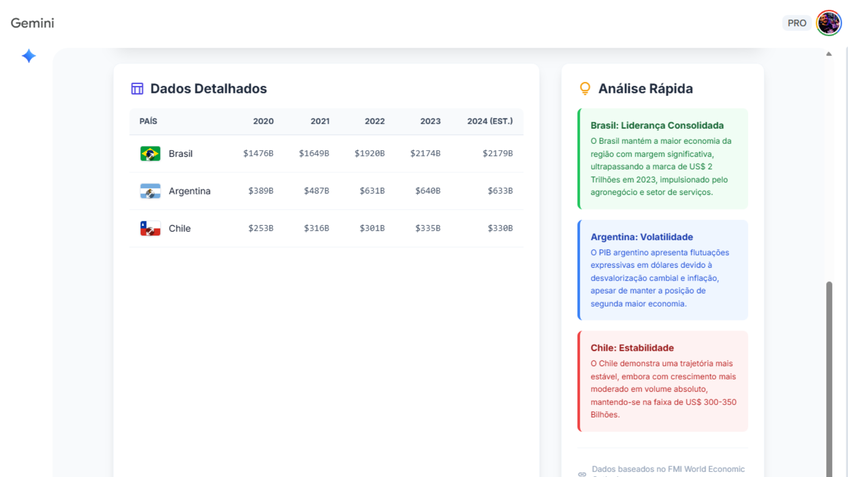The width and height of the screenshot is (848, 477).
Task: Open the Brasil: Liderança Consolidada card
Action: click(662, 159)
